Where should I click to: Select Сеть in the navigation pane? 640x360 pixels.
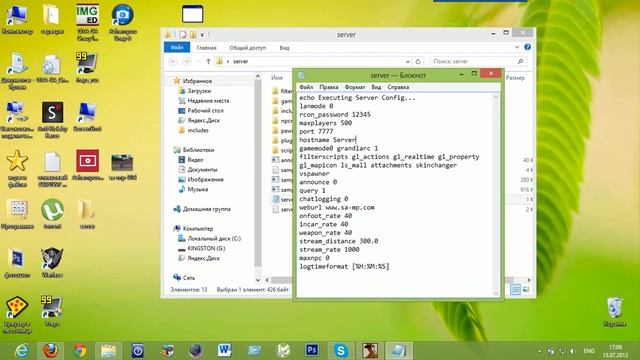pyautogui.click(x=189, y=278)
